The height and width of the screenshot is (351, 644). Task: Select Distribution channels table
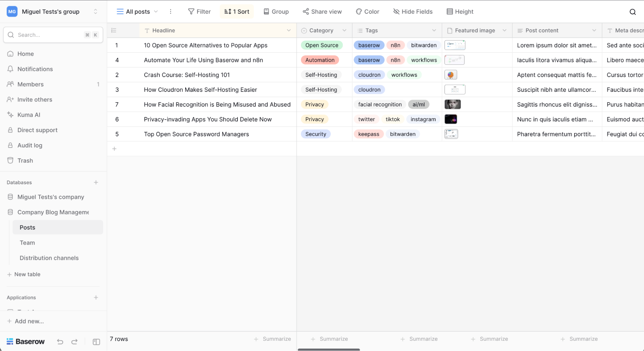coord(49,258)
